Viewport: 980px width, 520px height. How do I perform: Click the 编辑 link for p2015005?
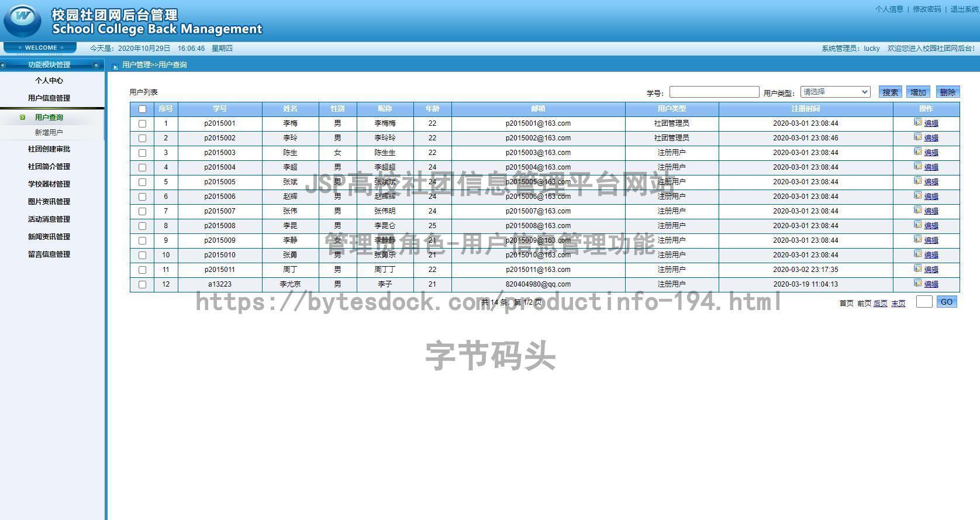pyautogui.click(x=931, y=182)
